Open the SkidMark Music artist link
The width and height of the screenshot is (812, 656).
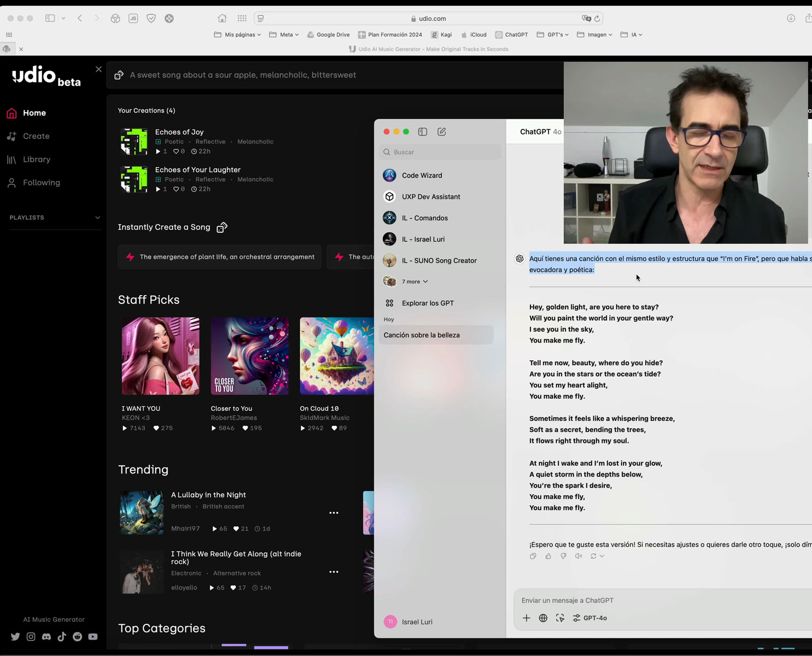click(x=325, y=418)
